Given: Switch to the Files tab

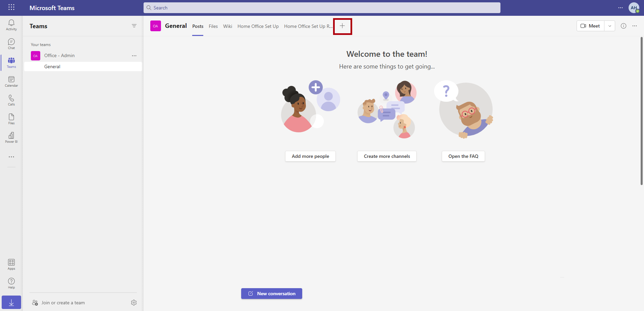Looking at the screenshot, I should coord(213,26).
